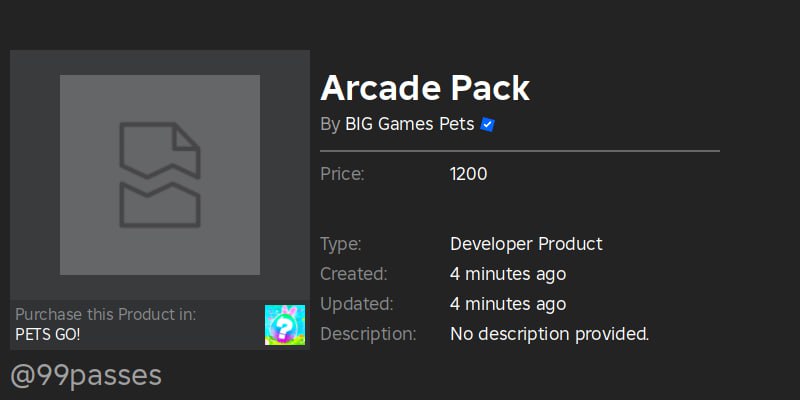Click the No description provided text
This screenshot has height=400, width=800.
(549, 335)
